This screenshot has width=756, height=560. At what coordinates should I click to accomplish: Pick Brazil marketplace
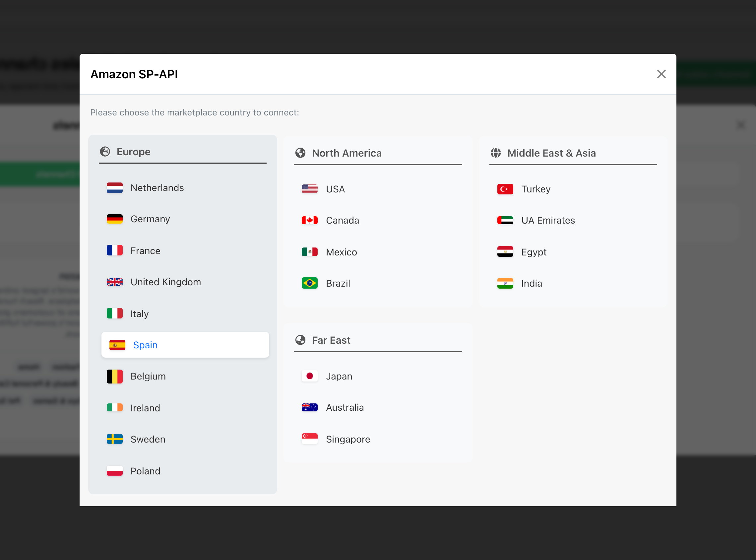point(378,283)
